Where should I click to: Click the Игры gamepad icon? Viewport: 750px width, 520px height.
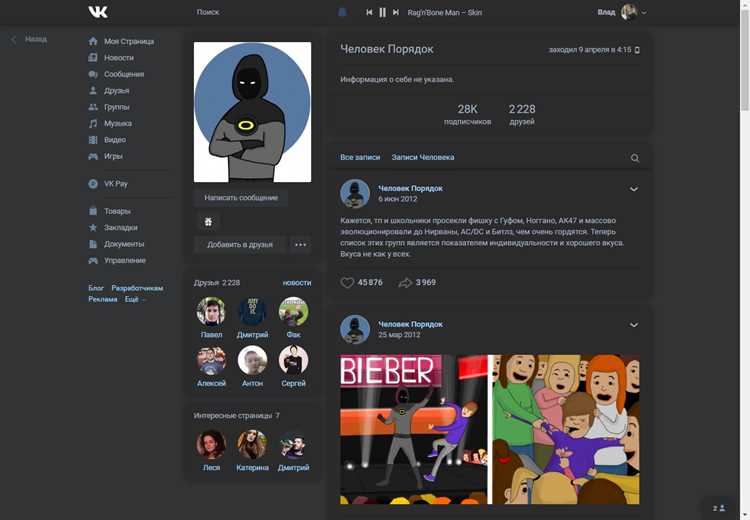coord(93,156)
